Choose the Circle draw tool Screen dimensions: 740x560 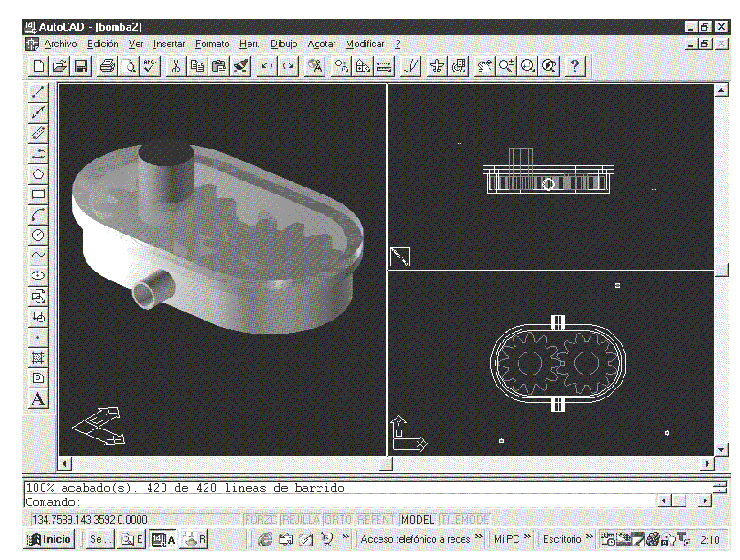(38, 235)
